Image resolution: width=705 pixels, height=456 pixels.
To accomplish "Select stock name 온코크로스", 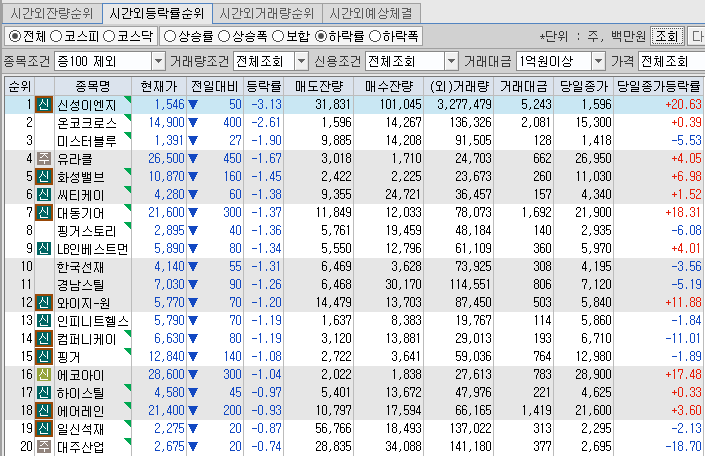I will tap(87, 123).
